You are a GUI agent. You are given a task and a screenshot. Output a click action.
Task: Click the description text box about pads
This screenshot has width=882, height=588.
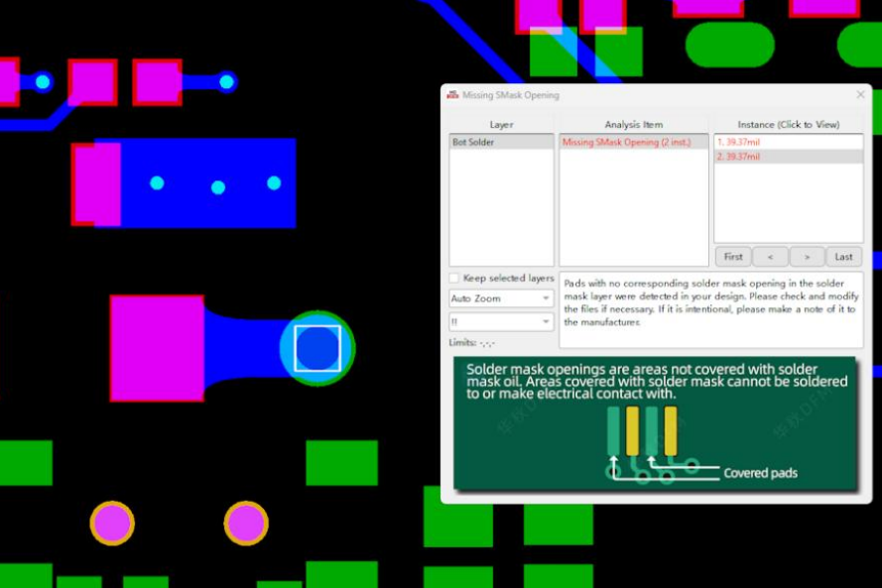coord(709,309)
